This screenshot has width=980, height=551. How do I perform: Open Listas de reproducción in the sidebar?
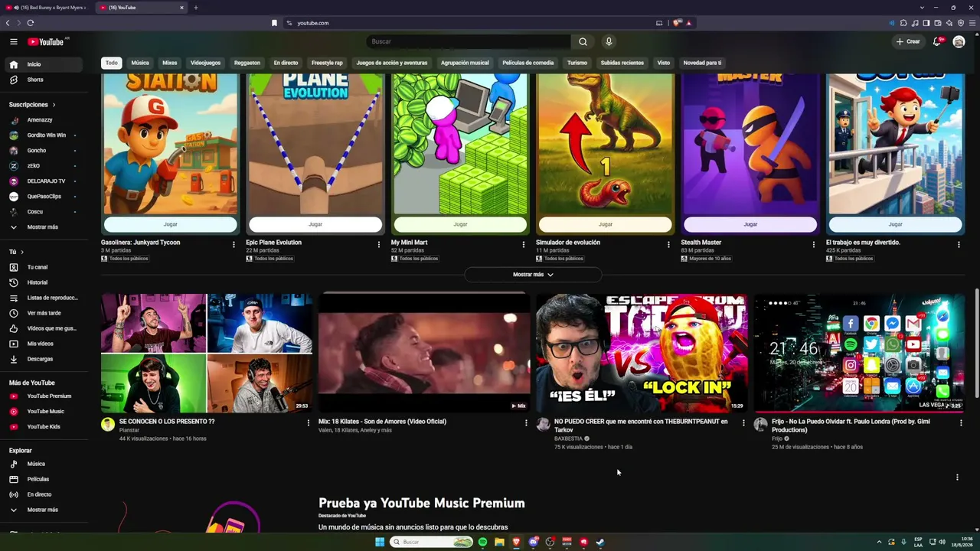pos(43,298)
